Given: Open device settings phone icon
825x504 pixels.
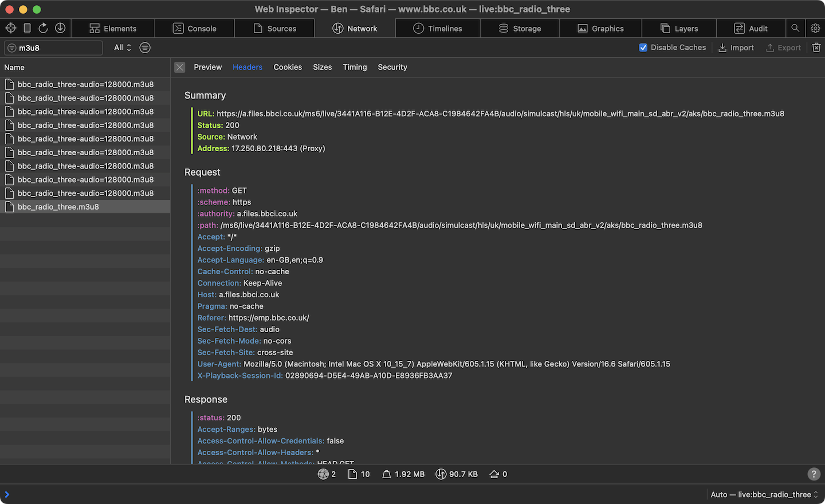Looking at the screenshot, I should 27,28.
